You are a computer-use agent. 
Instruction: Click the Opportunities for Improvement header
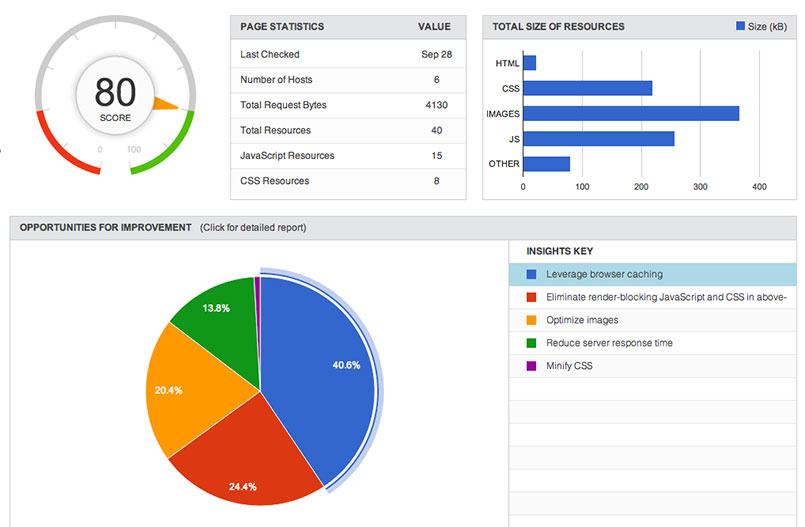click(x=105, y=227)
